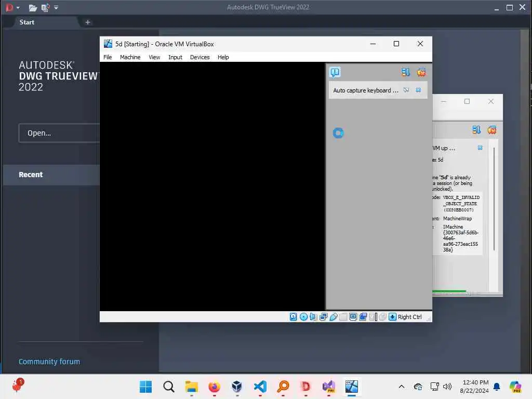Open the taskbar widget with red badge
The image size is (532, 399).
[18, 386]
